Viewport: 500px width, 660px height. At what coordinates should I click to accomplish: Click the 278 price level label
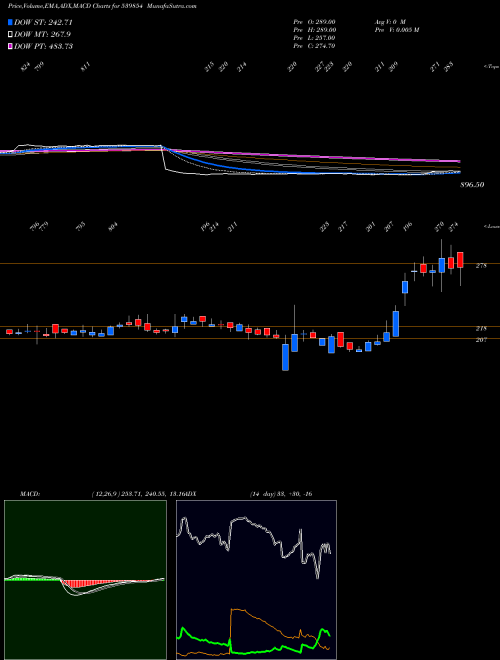[x=481, y=266]
